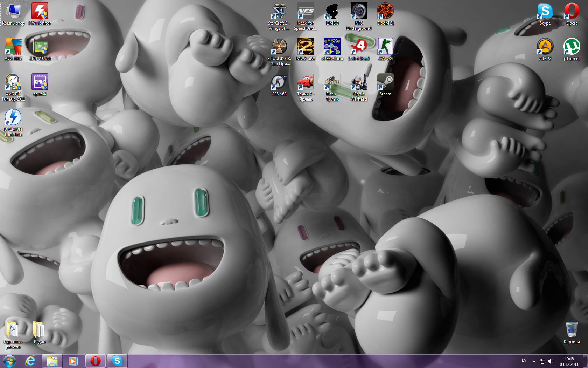Click the Crysis Warhead icon
The height and width of the screenshot is (368, 588).
(359, 87)
